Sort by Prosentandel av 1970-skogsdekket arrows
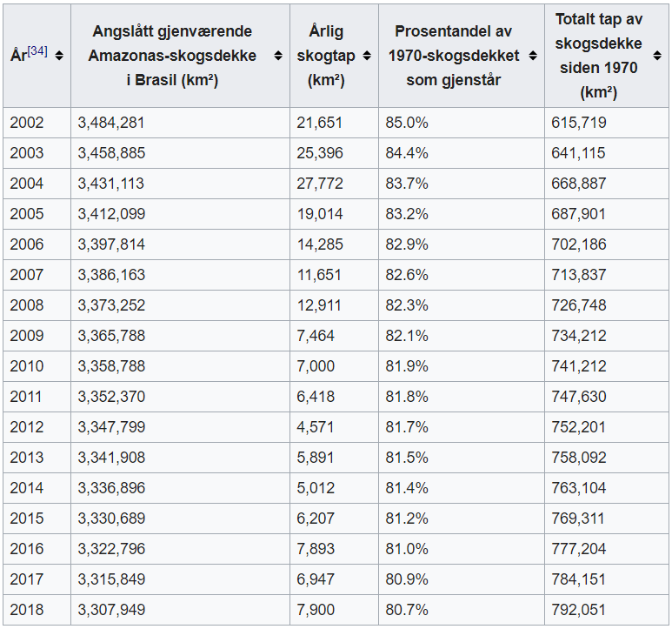The image size is (672, 629). point(533,56)
